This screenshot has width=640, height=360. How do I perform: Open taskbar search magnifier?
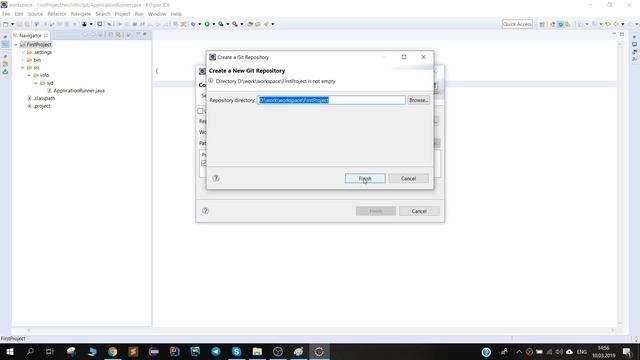pos(30,351)
